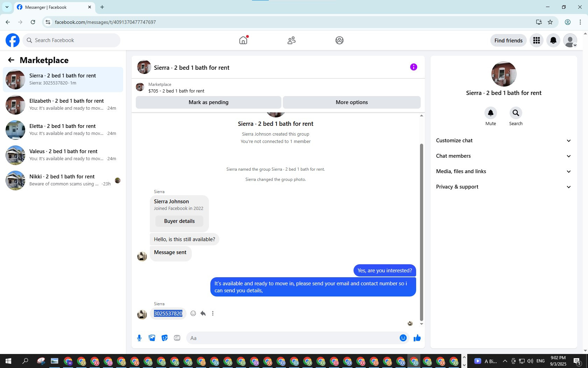Open the browser profile icon

(x=568, y=22)
